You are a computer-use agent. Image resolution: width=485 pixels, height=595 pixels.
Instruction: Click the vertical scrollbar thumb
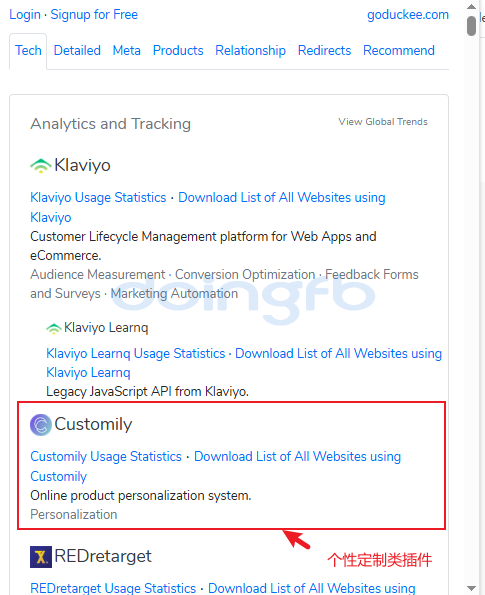(x=471, y=25)
